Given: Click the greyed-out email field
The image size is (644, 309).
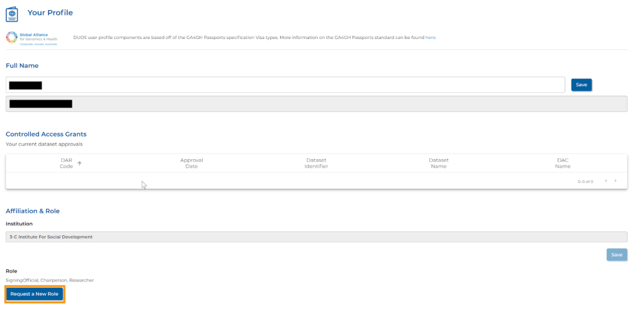Looking at the screenshot, I should tap(316, 104).
